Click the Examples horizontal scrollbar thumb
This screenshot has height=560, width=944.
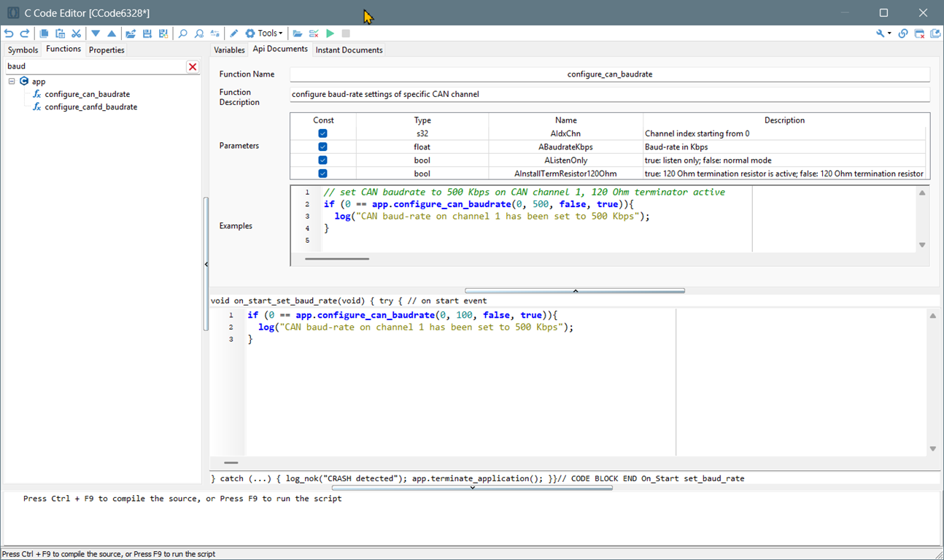point(337,259)
